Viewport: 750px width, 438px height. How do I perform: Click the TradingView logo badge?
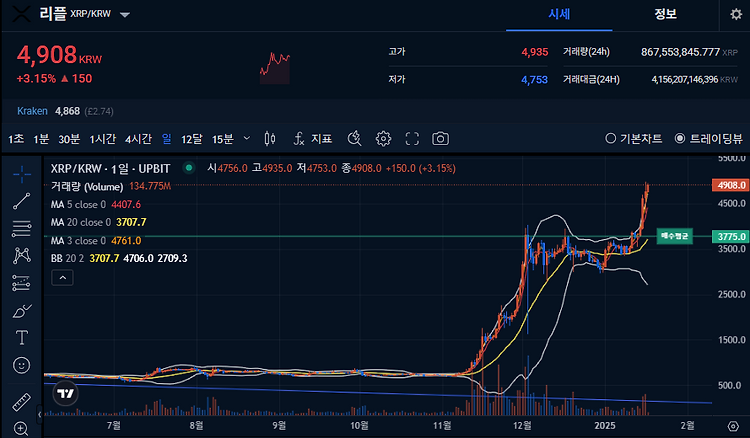click(65, 394)
